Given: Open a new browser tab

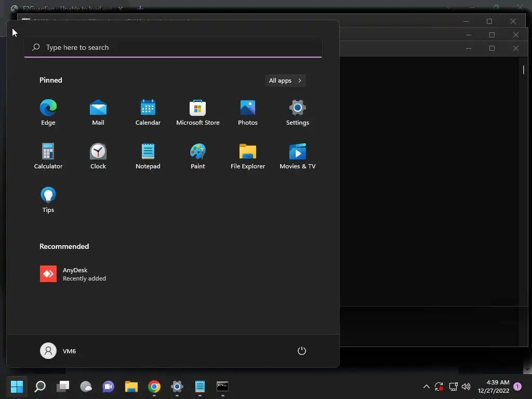Looking at the screenshot, I should (140, 8).
